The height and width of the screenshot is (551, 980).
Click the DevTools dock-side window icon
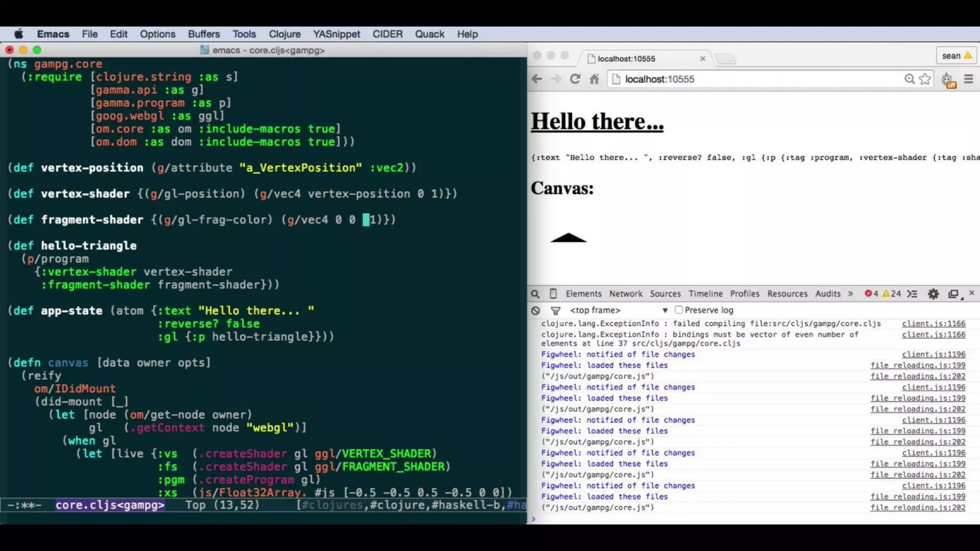coord(953,294)
